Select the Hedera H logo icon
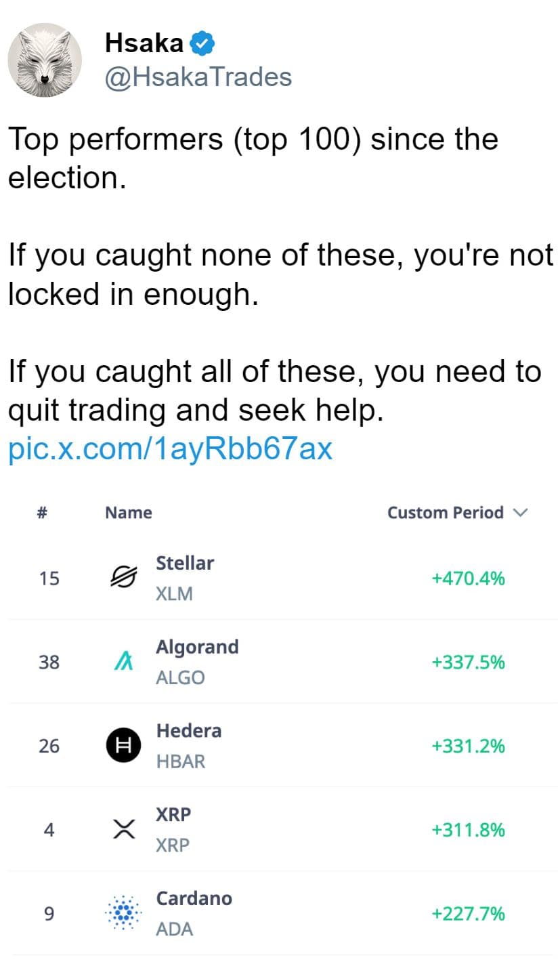 tap(123, 746)
